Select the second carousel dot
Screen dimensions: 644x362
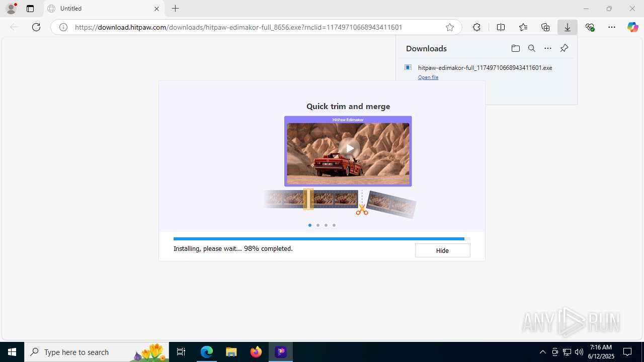tap(318, 225)
